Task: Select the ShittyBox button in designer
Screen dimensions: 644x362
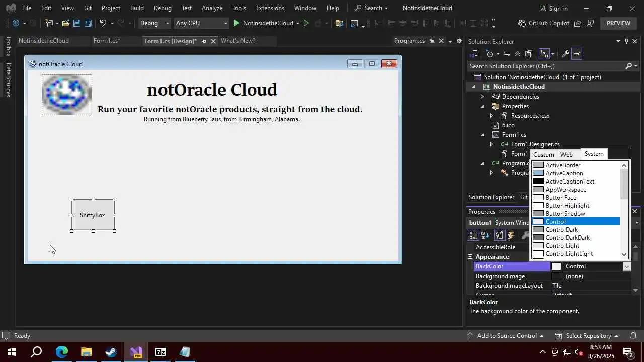Action: [x=93, y=215]
